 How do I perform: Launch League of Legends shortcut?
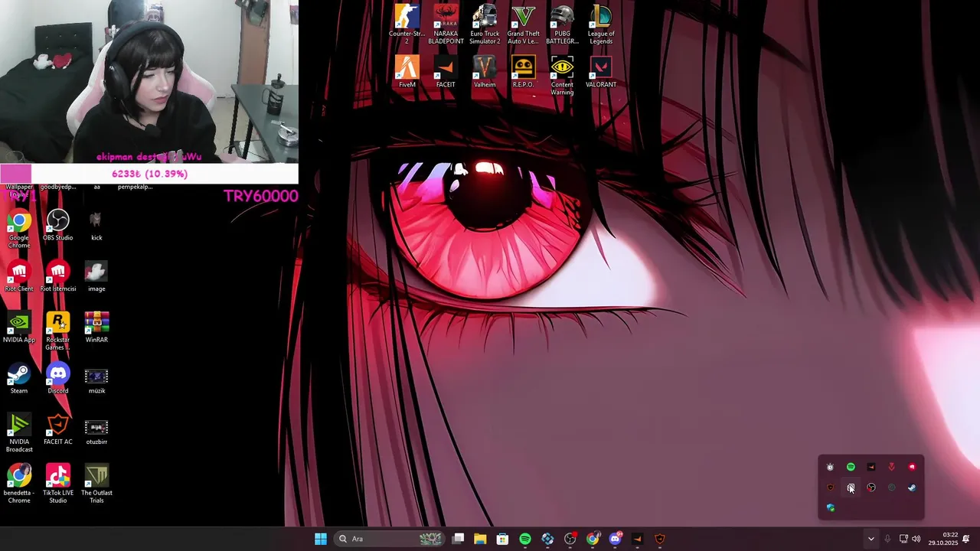pos(601,24)
